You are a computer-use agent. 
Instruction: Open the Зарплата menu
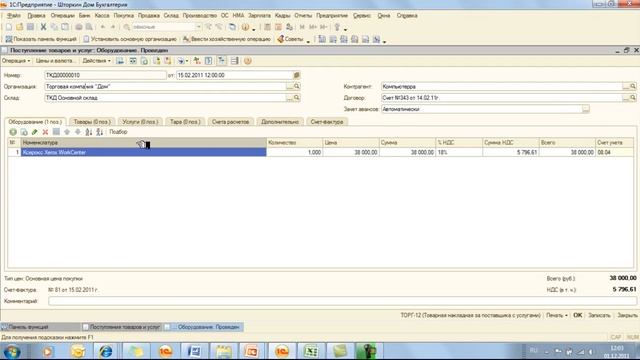259,16
